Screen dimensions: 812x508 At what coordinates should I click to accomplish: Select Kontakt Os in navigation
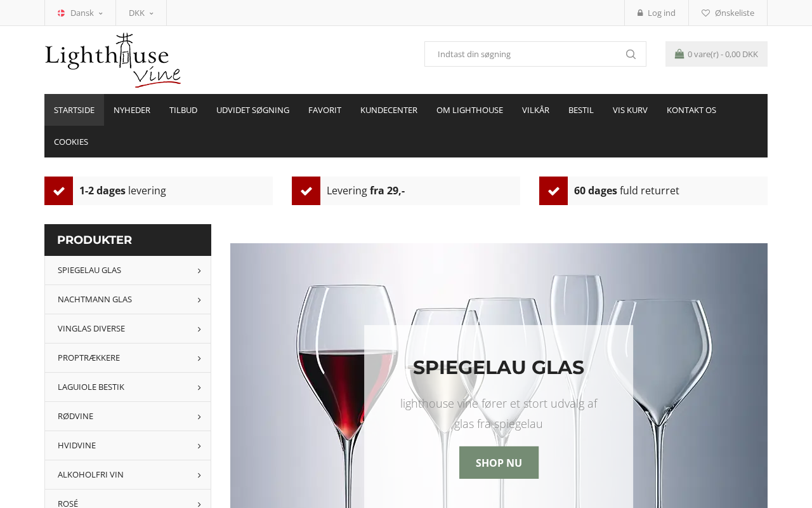pos(691,110)
